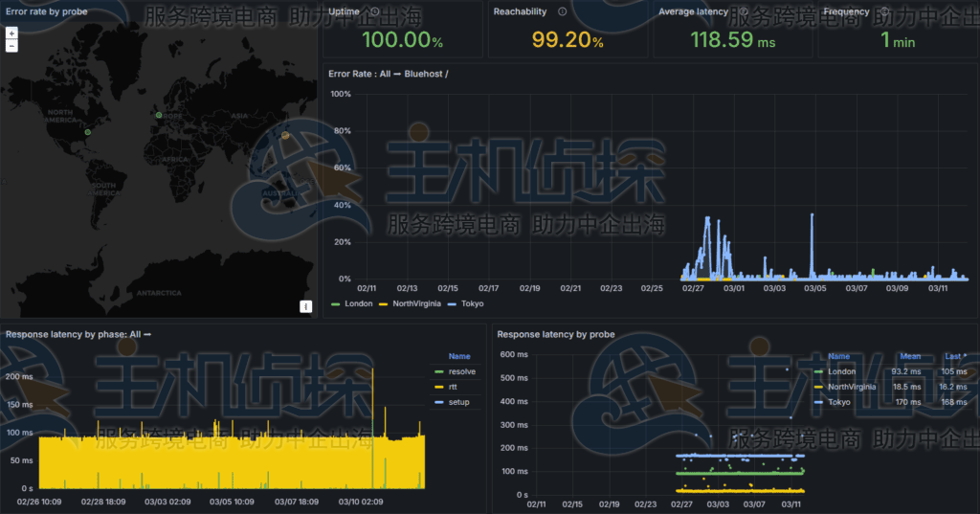Click the yellow rtt legend color swatch

[x=439, y=387]
